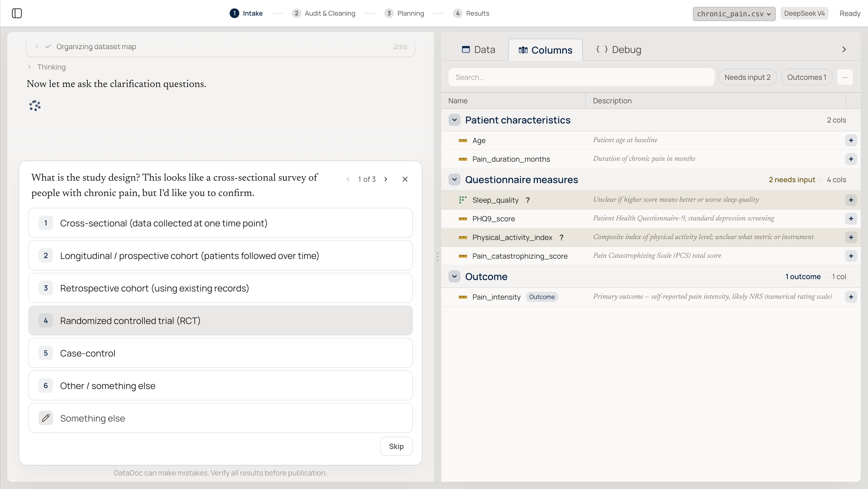Click the Something else free-text field

(x=221, y=418)
